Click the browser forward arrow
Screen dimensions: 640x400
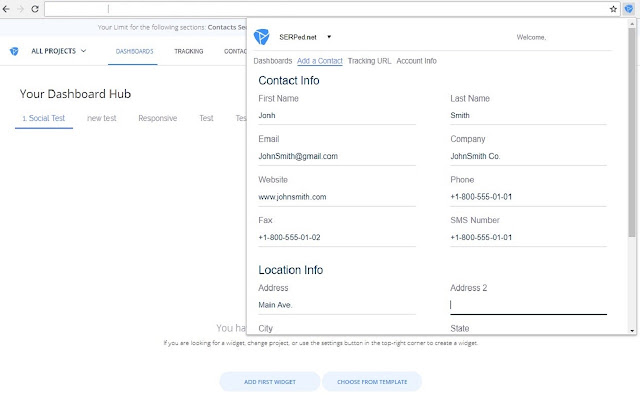(20, 9)
